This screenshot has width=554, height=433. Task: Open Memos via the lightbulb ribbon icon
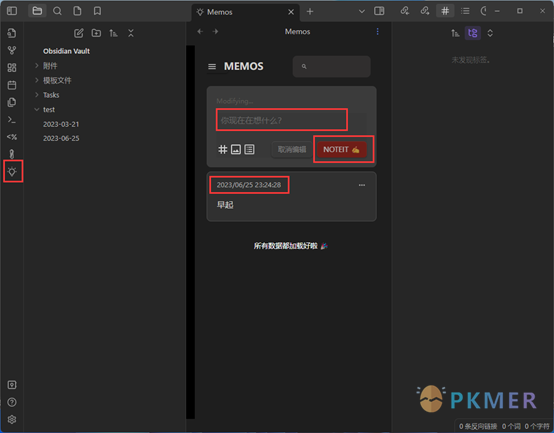point(12,171)
